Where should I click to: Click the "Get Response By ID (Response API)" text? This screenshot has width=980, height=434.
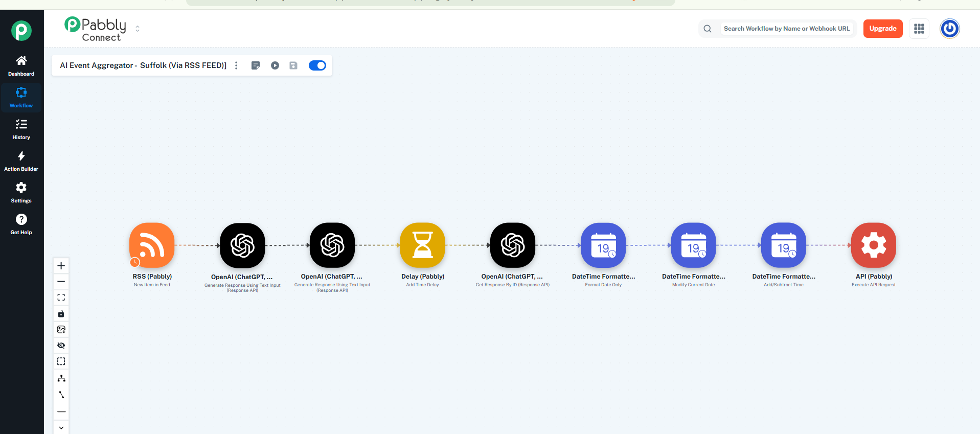coord(513,285)
